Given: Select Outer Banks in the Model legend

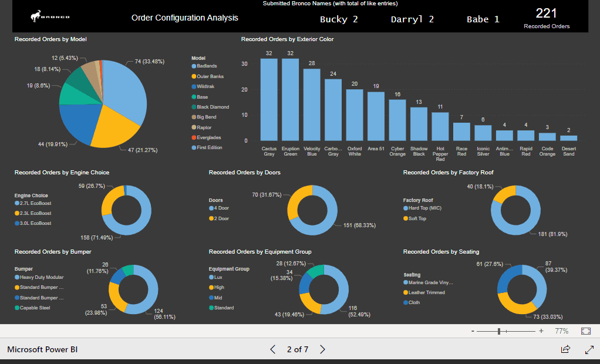Looking at the screenshot, I should (x=207, y=76).
